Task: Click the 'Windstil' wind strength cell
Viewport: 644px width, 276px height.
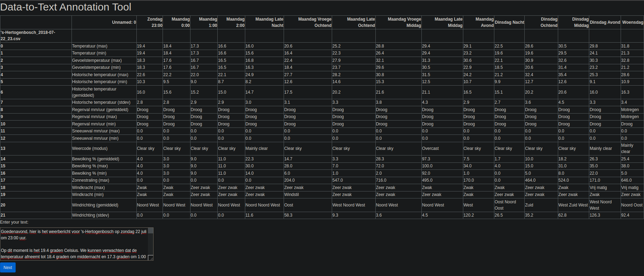Action: click(x=291, y=195)
